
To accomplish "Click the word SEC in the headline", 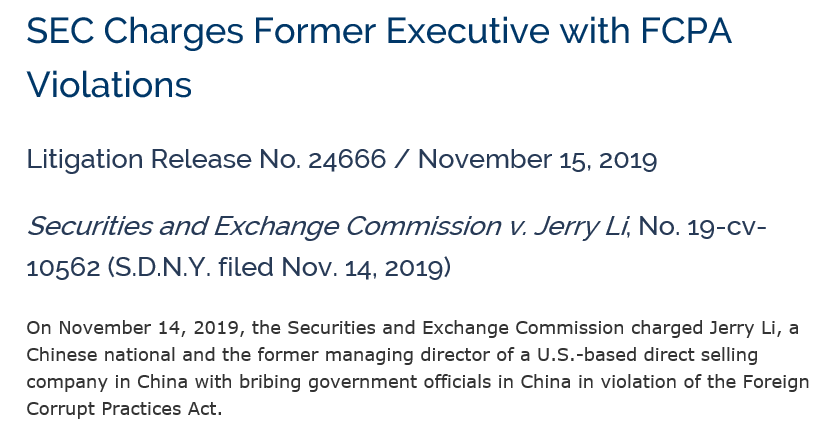I will (60, 31).
